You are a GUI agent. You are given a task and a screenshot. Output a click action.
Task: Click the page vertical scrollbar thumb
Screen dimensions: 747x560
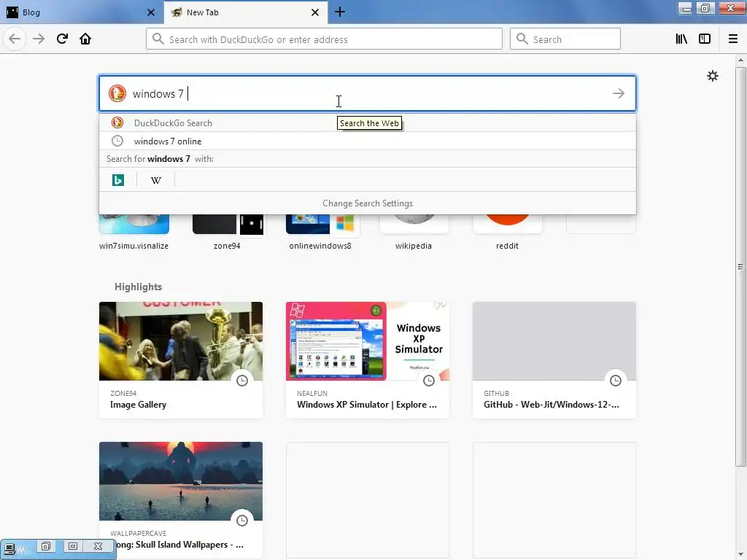pyautogui.click(x=740, y=267)
